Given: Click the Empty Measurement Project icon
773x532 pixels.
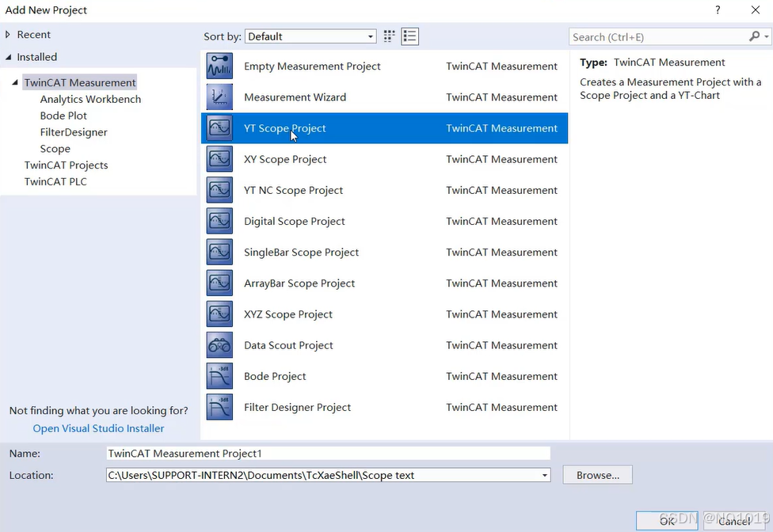Looking at the screenshot, I should click(x=219, y=66).
